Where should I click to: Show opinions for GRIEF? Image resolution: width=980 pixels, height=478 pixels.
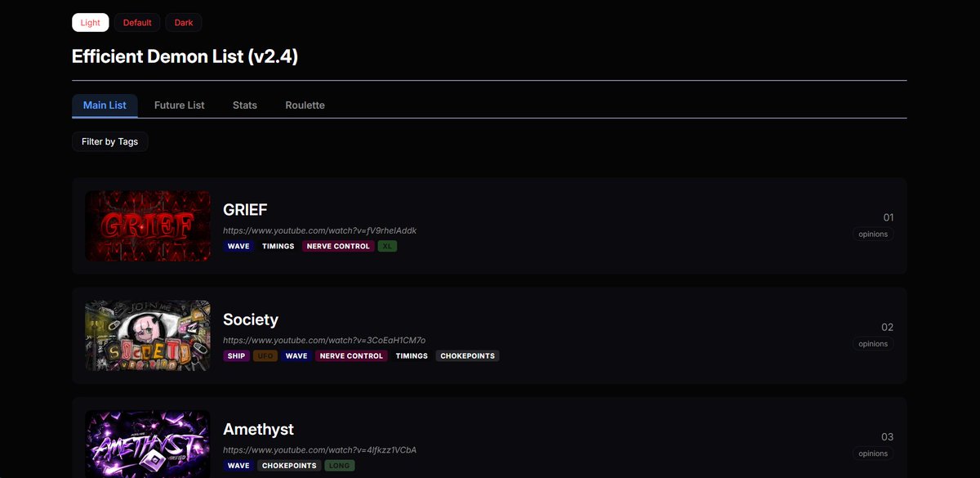[873, 235]
